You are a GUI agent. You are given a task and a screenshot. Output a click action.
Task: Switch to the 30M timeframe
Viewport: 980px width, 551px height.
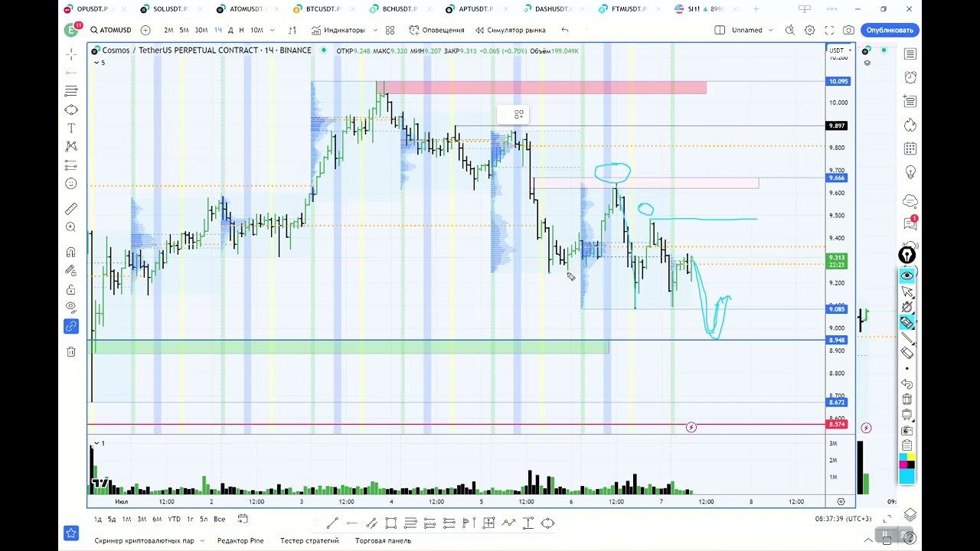coord(201,30)
